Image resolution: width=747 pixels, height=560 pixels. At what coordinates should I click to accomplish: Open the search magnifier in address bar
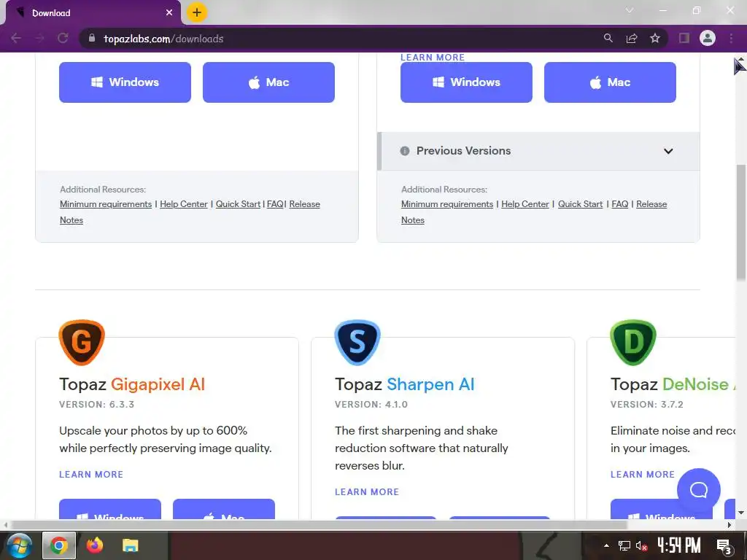[x=608, y=38]
